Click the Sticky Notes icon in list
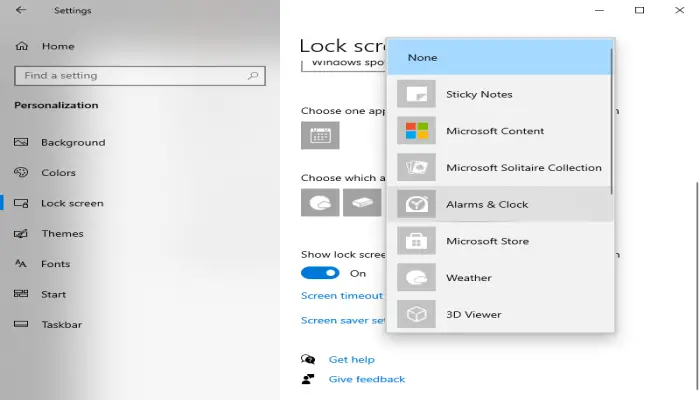 click(x=416, y=94)
